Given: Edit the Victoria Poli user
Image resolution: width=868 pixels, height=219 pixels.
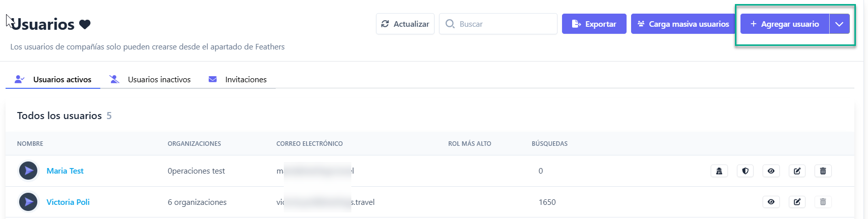Looking at the screenshot, I should (797, 202).
